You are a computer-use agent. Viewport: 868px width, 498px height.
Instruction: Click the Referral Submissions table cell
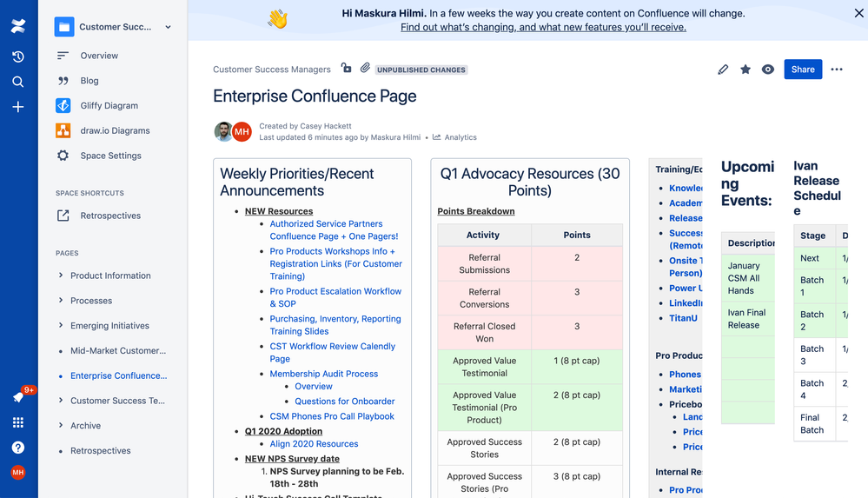[x=484, y=263]
